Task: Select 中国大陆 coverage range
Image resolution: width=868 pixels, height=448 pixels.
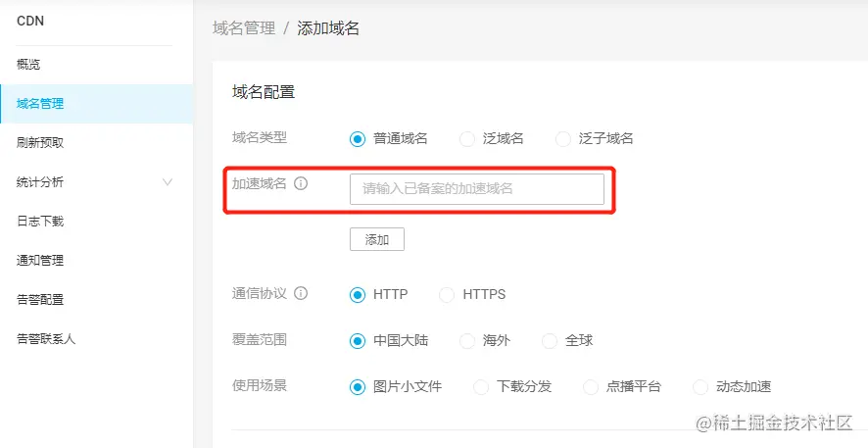Action: pyautogui.click(x=358, y=340)
